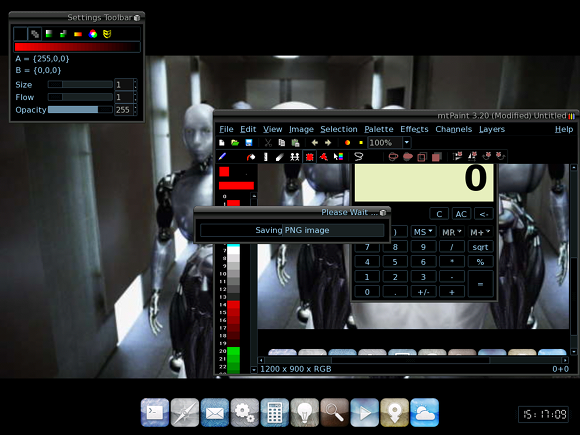580x435 pixels.
Task: Click the Outline Selection icon
Action: pyautogui.click(x=422, y=157)
